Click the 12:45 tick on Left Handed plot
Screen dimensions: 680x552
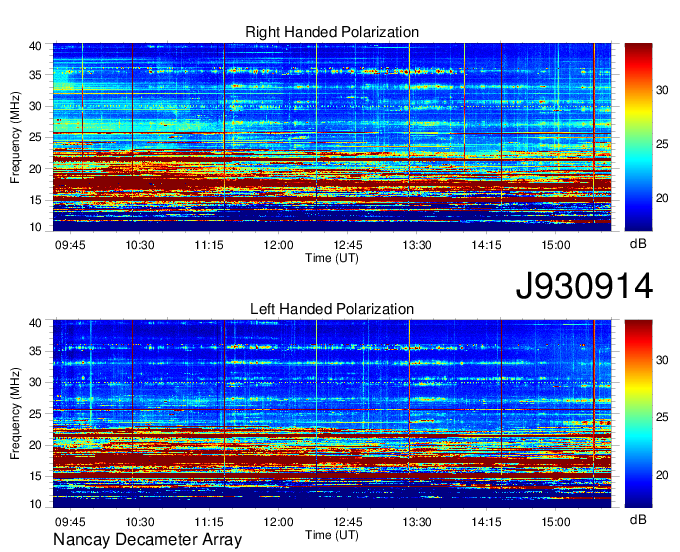tap(348, 522)
